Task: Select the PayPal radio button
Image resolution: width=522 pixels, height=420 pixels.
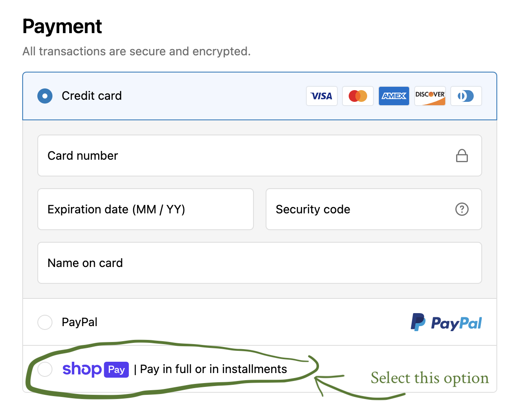Action: (x=45, y=322)
